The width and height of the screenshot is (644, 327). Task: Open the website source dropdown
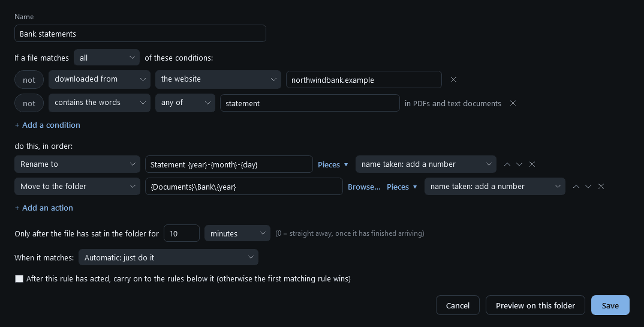[x=218, y=79]
